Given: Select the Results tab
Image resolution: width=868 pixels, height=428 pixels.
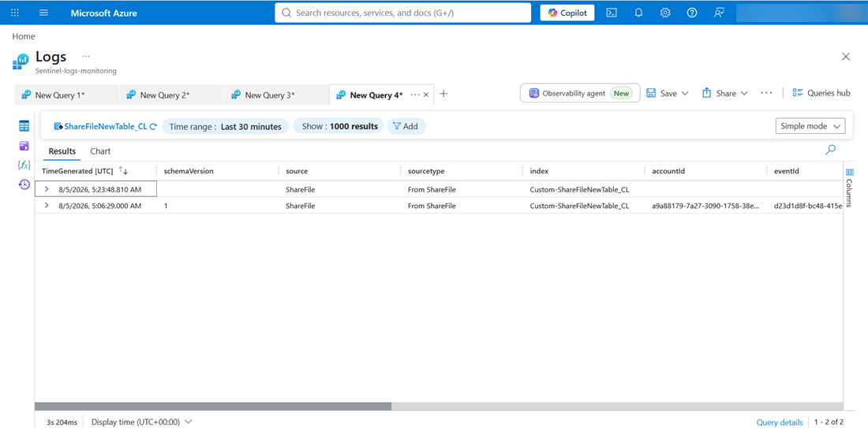Looking at the screenshot, I should click(62, 151).
